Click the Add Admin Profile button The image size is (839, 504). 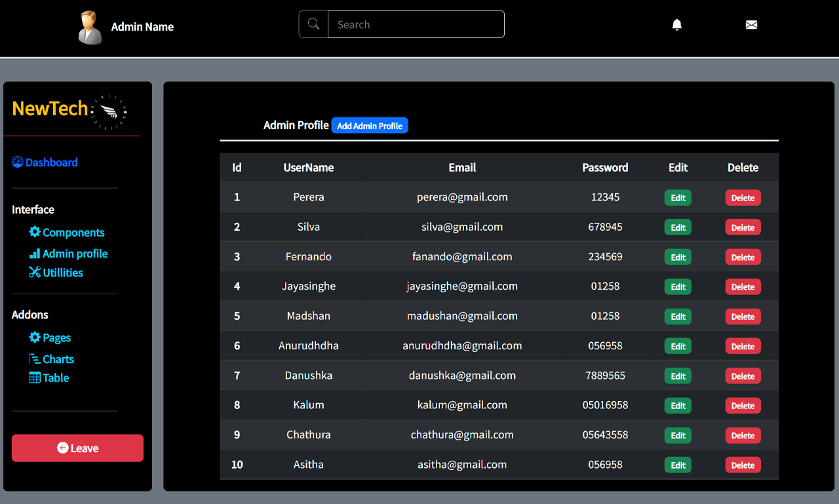pyautogui.click(x=369, y=125)
